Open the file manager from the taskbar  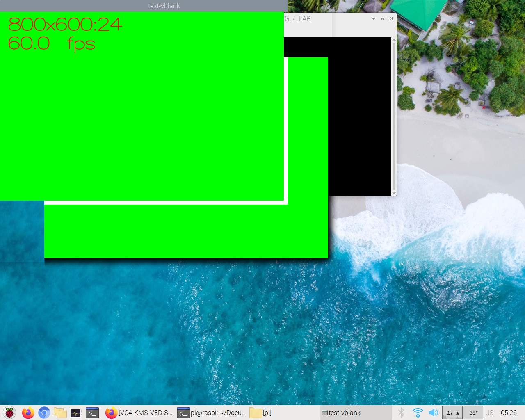[x=60, y=413]
